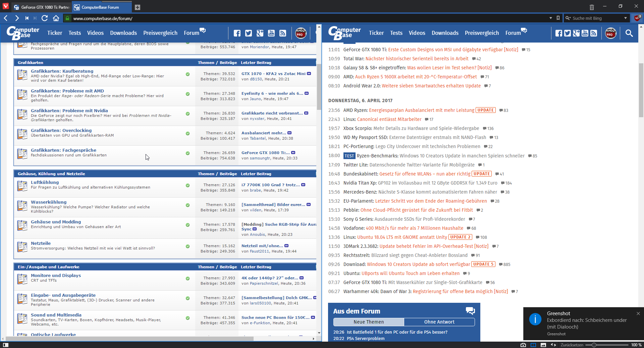This screenshot has width=644, height=348.
Task: Toggle image loading in status bar
Action: [x=543, y=345]
